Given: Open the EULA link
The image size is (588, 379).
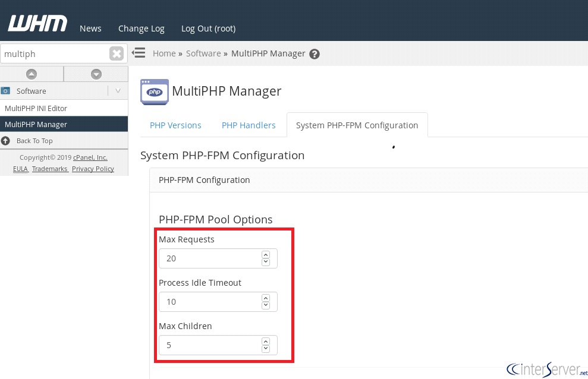Looking at the screenshot, I should [21, 169].
